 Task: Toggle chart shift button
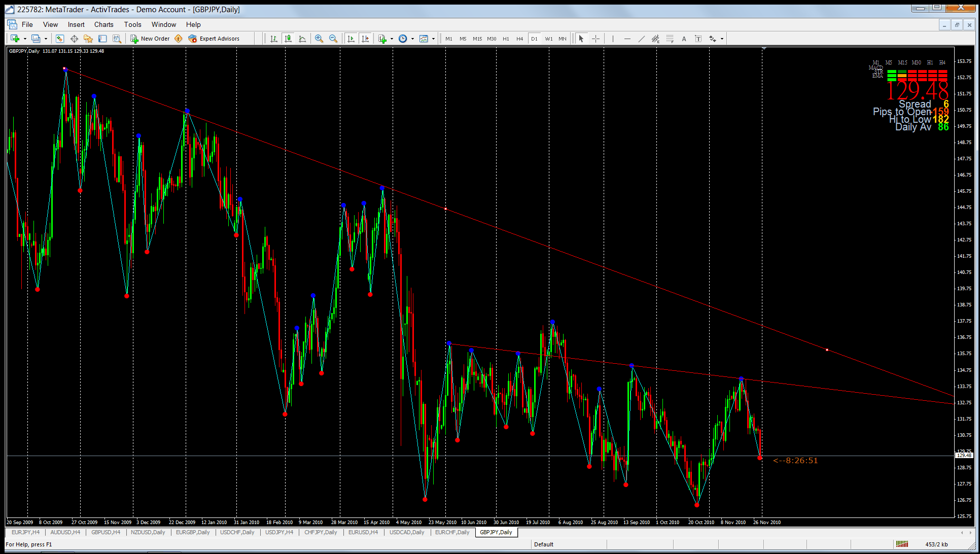(365, 39)
